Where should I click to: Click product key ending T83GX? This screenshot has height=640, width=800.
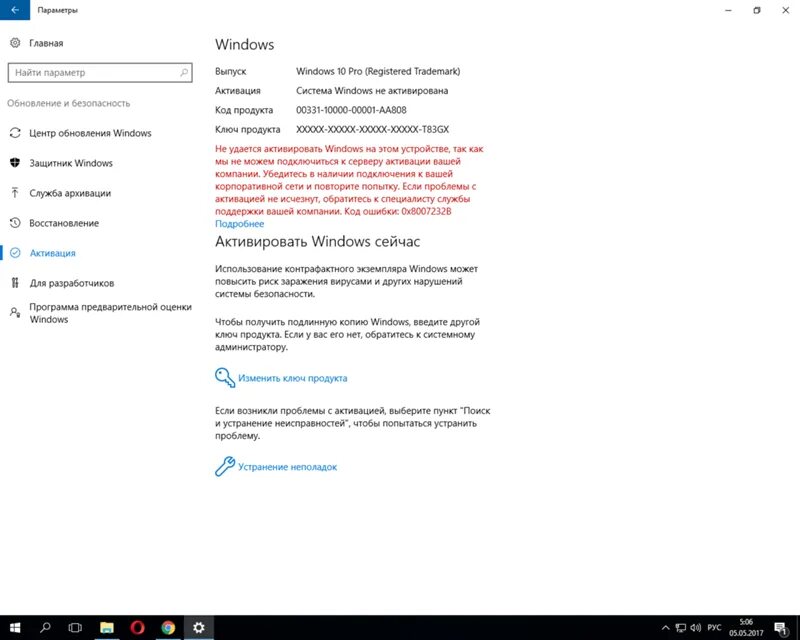[372, 130]
